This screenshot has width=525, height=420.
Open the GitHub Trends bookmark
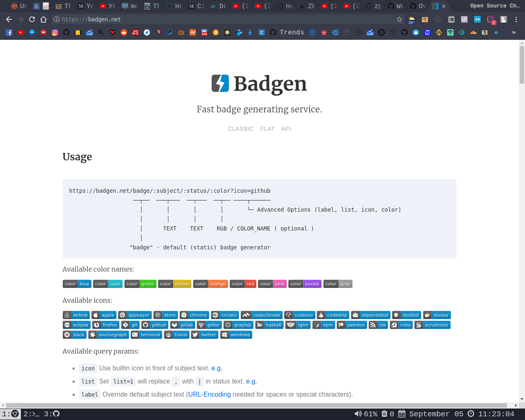(x=287, y=32)
